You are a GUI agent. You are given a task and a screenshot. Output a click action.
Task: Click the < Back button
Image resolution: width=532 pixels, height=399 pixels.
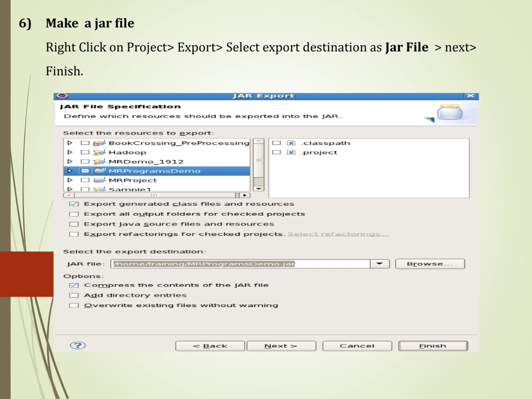[210, 346]
